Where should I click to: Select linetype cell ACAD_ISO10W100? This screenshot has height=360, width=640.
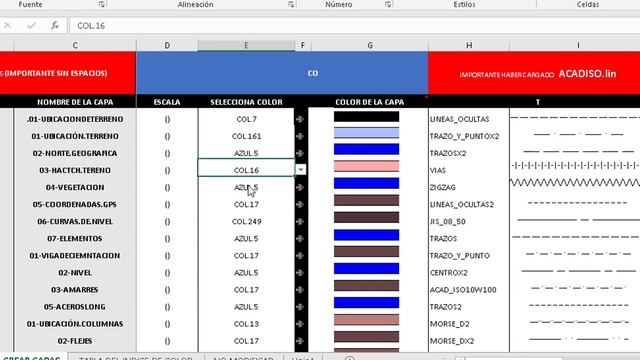(469, 290)
